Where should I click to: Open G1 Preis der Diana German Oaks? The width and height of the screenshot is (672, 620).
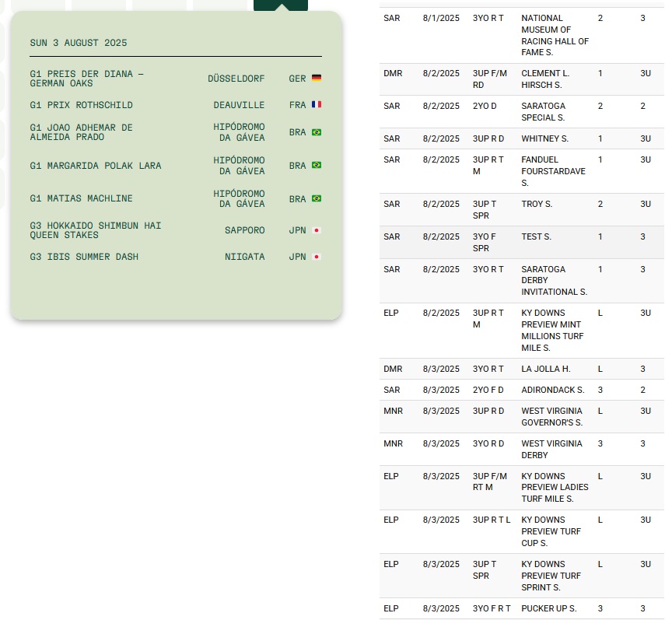coord(86,79)
